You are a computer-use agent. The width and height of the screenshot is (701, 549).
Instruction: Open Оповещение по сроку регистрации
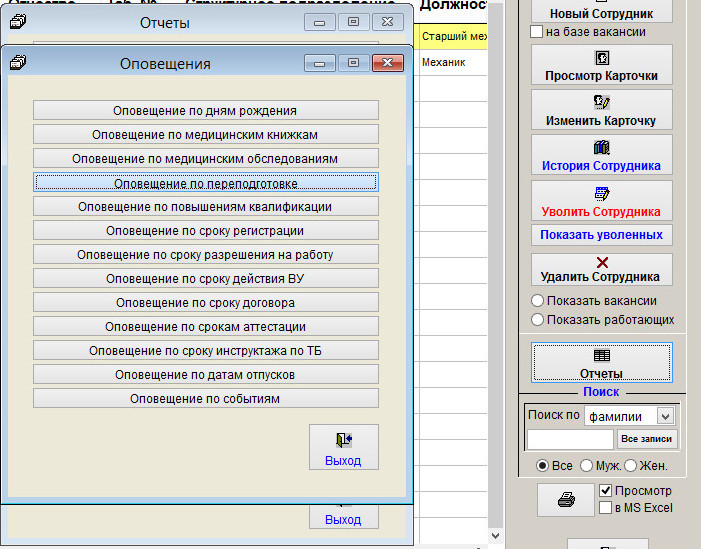[206, 231]
